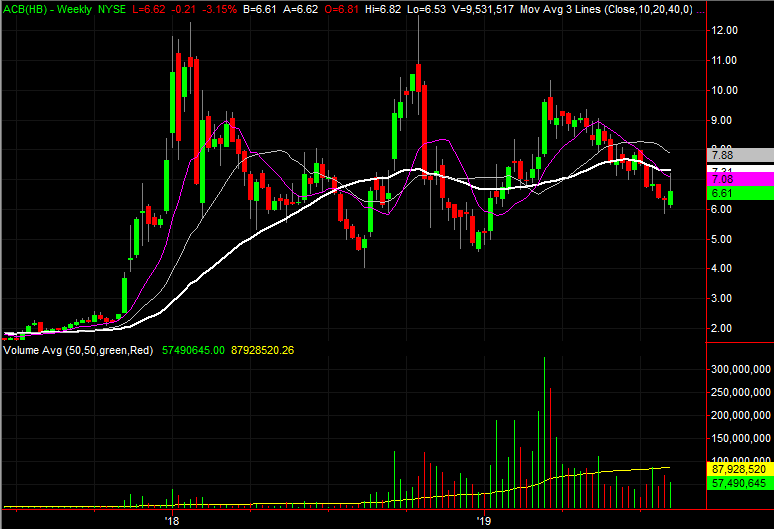Click the 300,000,000 volume axis label
This screenshot has width=774, height=529.
pyautogui.click(x=740, y=369)
